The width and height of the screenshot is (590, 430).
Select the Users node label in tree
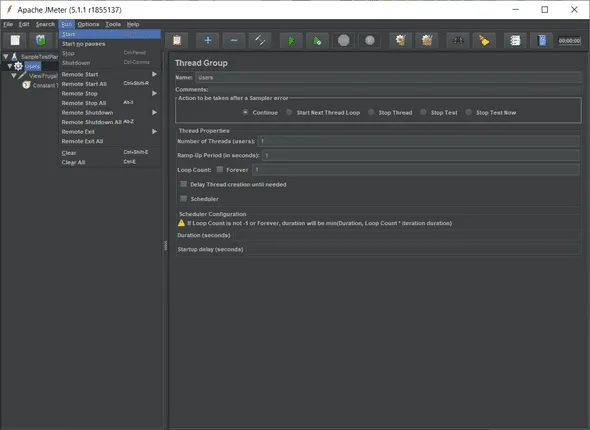tap(32, 66)
